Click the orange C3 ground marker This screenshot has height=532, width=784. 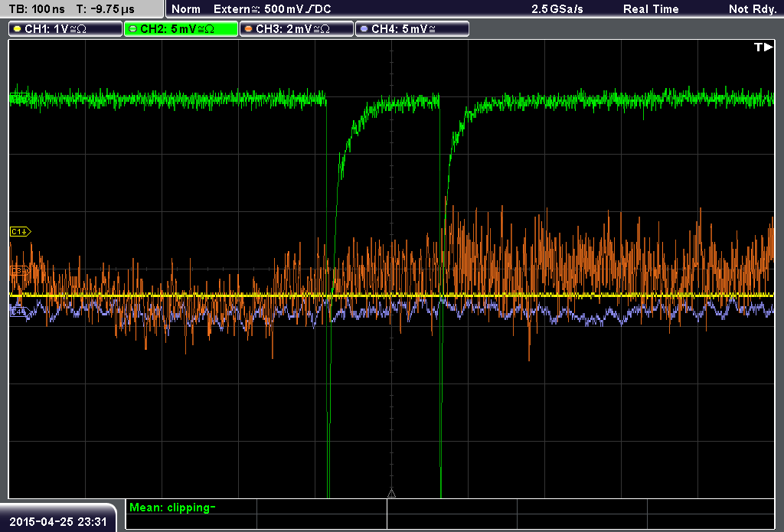click(x=20, y=271)
